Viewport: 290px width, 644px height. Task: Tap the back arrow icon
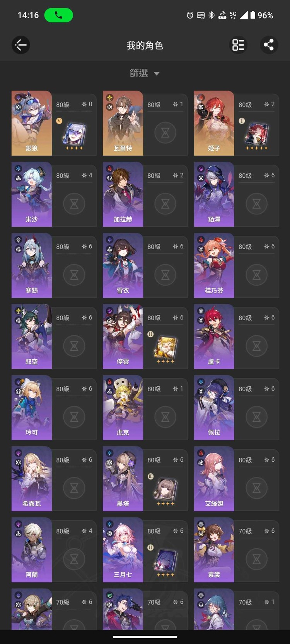coord(21,45)
